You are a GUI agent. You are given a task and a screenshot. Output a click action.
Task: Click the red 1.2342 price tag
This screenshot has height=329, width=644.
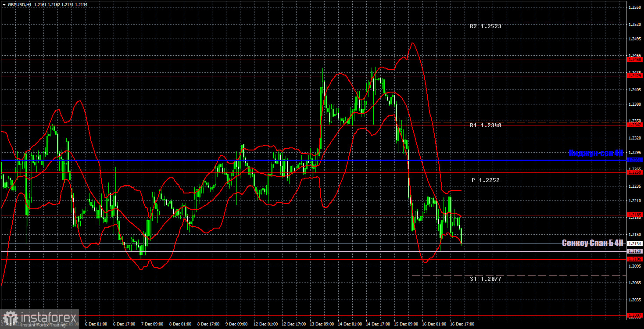(635, 125)
